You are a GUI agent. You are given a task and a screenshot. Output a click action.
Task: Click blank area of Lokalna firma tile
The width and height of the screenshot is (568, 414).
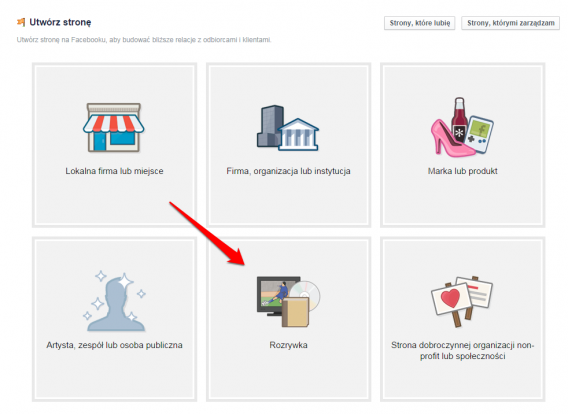114,201
